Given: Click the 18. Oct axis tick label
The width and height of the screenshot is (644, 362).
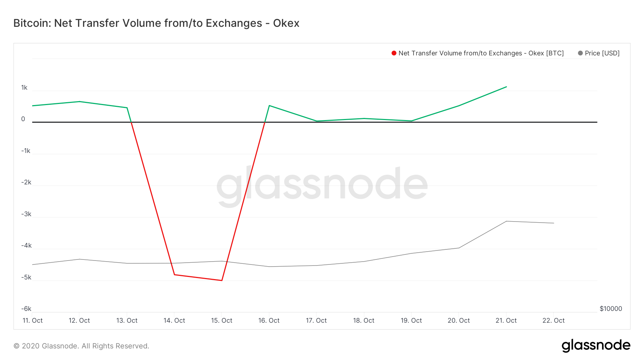Looking at the screenshot, I should [x=364, y=321].
